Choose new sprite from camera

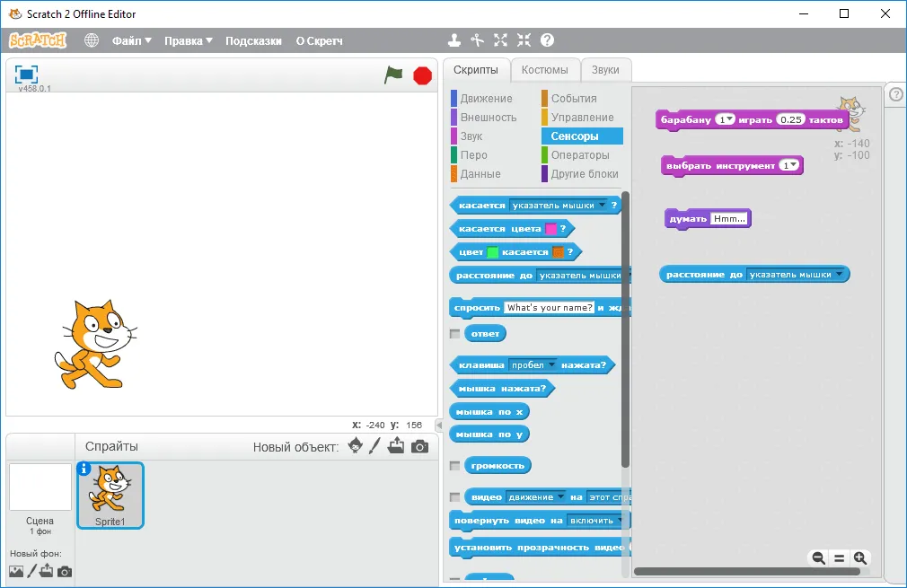tap(419, 446)
